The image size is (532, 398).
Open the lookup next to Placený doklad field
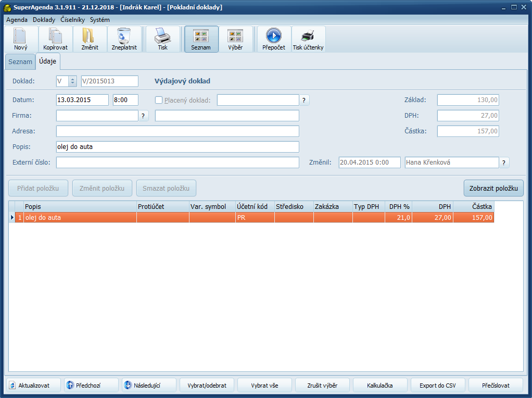tap(304, 100)
